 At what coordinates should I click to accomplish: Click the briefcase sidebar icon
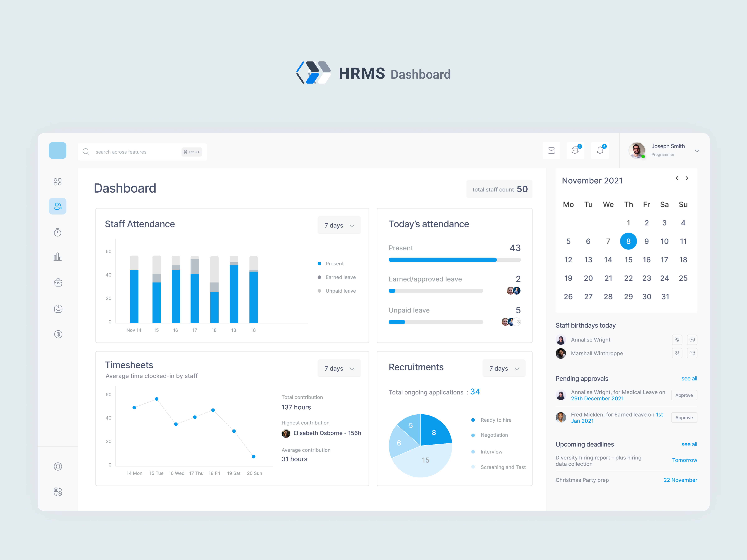58,282
